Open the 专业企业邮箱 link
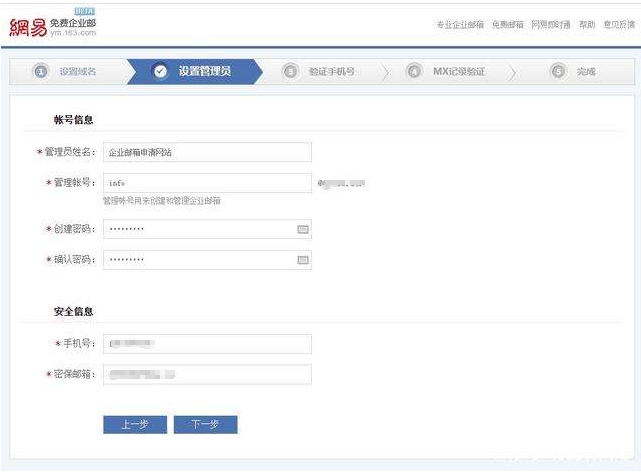Viewport: 641px width, 473px height. tap(460, 24)
